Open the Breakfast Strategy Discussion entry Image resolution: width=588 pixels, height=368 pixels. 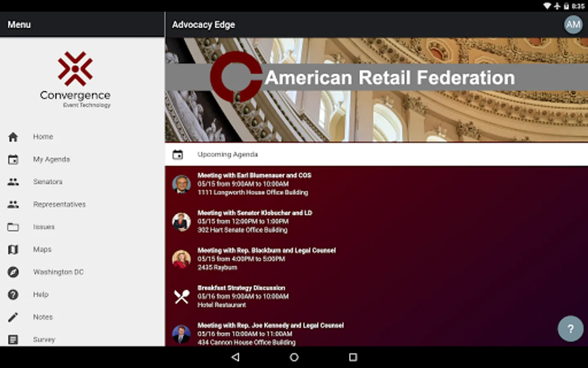point(376,297)
